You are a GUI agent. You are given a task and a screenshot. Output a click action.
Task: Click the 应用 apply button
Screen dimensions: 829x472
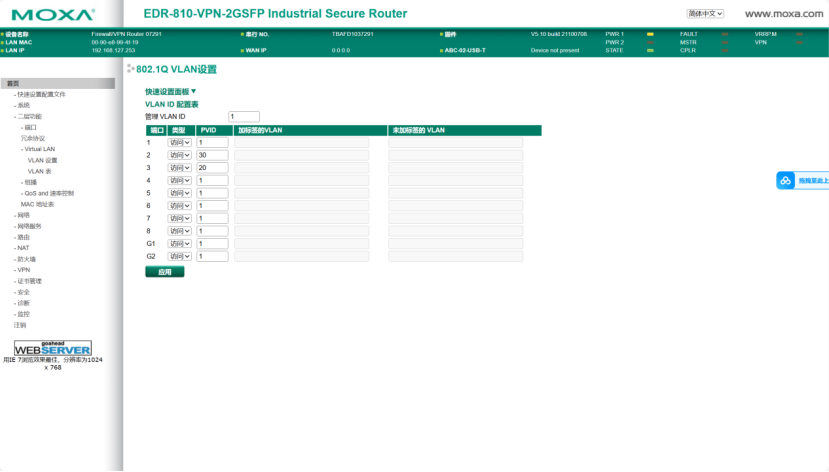(165, 272)
